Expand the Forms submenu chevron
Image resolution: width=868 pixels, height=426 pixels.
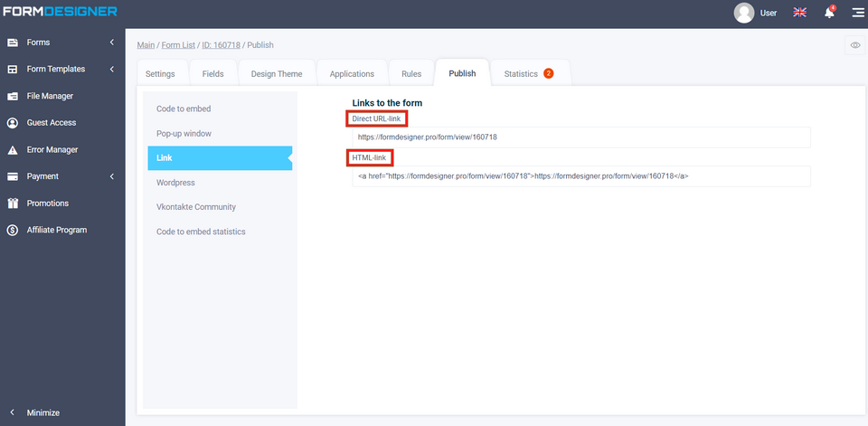click(111, 43)
